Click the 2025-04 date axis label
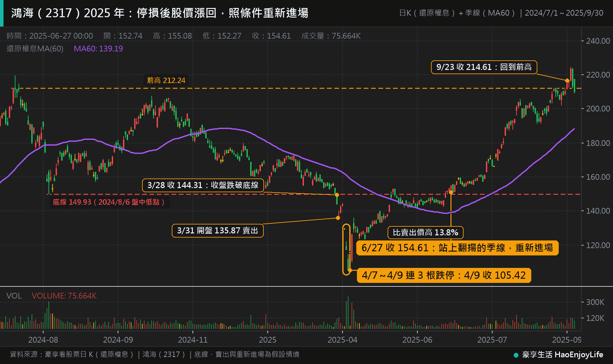This screenshot has height=364, width=613. (x=342, y=340)
